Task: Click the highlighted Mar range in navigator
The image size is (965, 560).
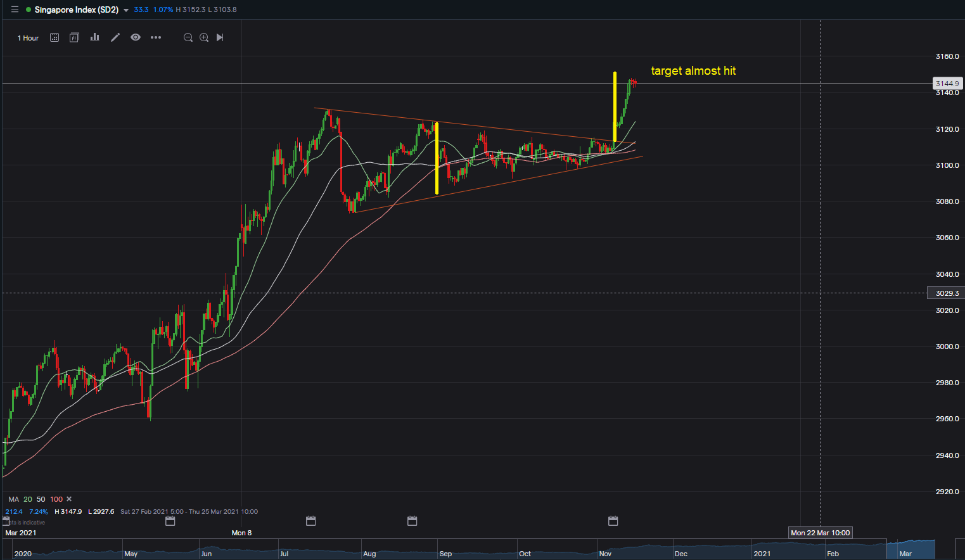Action: [x=911, y=548]
